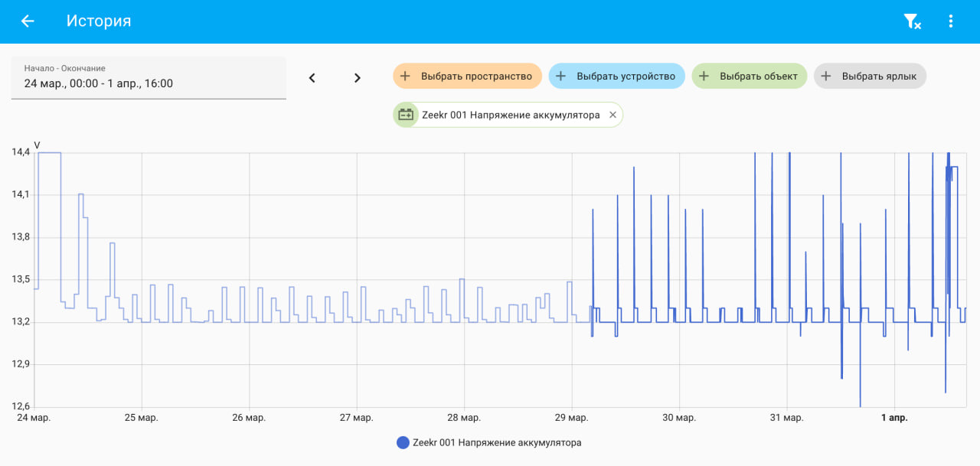The image size is (980, 466).
Task: Click the История page title
Action: [99, 21]
